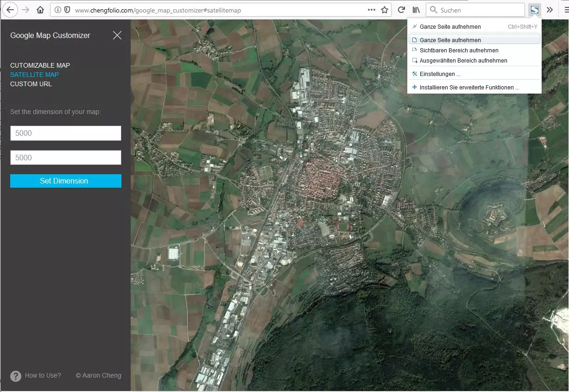Close the Google Map Customizer panel
The height and width of the screenshot is (392, 569).
tap(117, 35)
